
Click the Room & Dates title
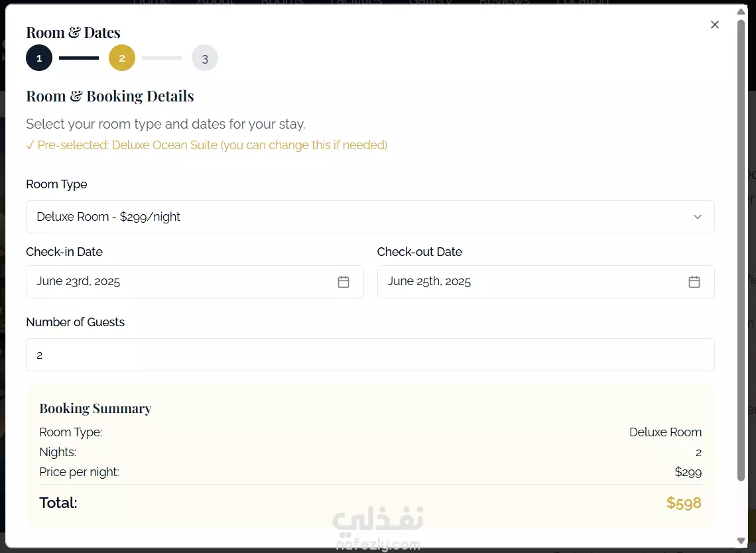click(x=74, y=32)
